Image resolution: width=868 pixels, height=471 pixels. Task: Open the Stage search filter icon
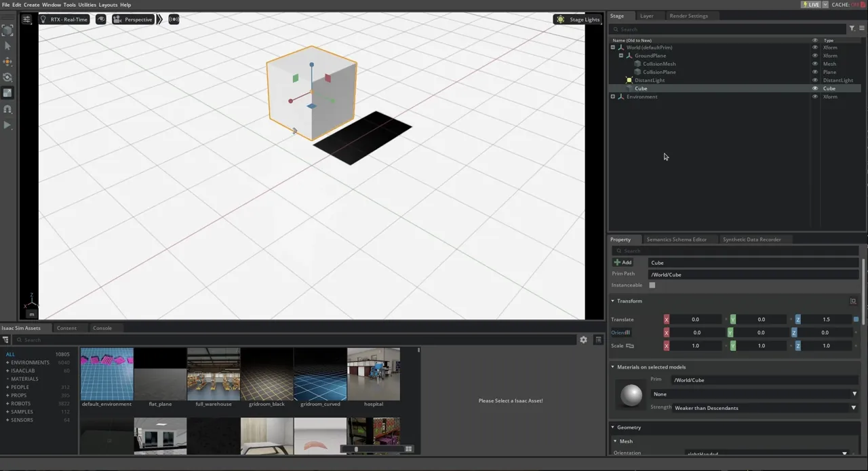pos(852,29)
